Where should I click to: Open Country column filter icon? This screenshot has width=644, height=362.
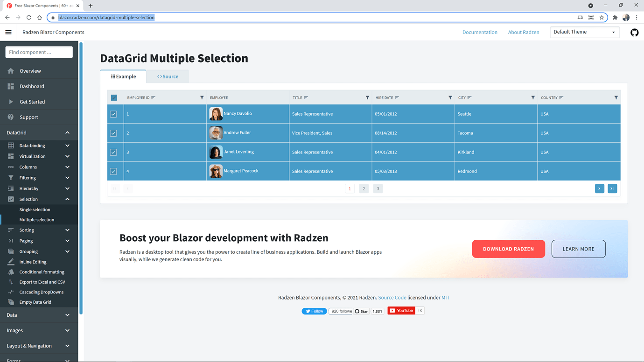[x=616, y=97]
